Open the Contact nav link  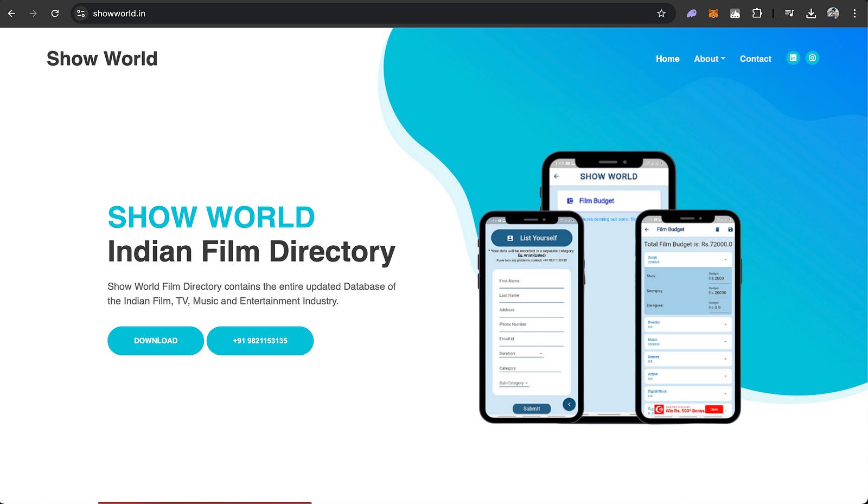click(755, 59)
